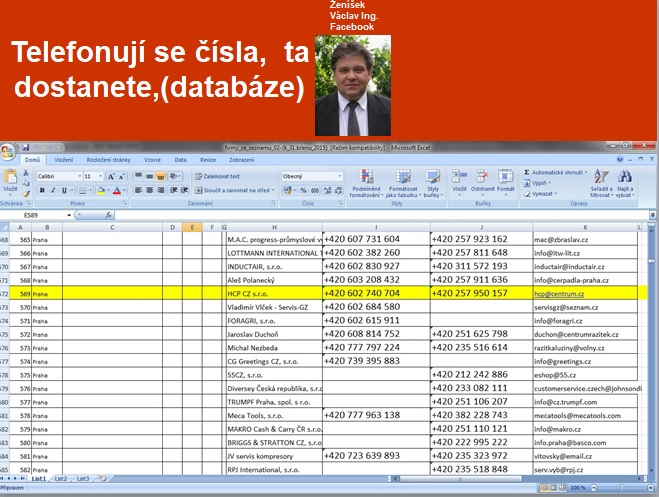Open font color dropdown arrow
This screenshot has width=659, height=497.
pos(124,191)
